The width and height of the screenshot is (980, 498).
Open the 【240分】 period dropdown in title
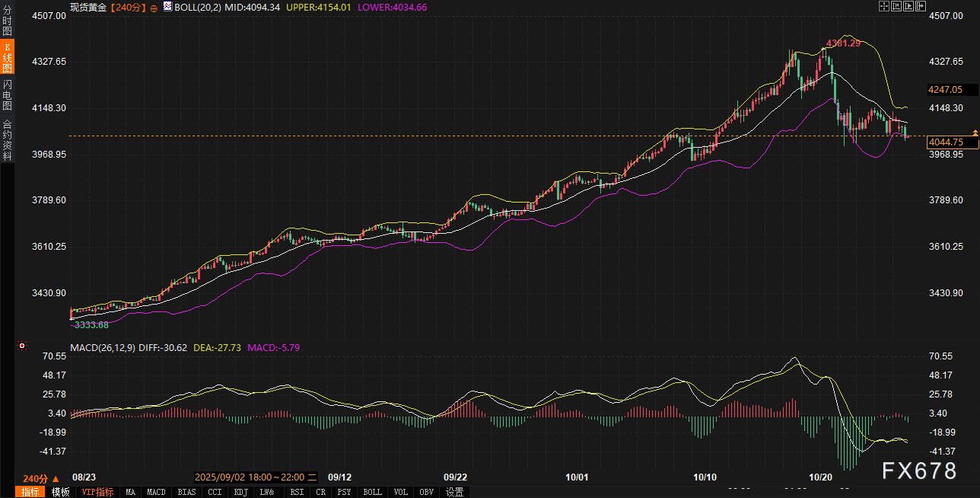click(x=129, y=7)
